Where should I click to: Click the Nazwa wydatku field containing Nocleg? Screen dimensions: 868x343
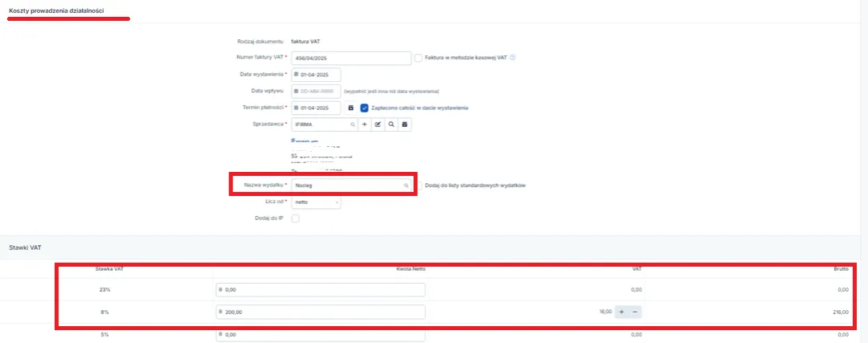tap(351, 186)
